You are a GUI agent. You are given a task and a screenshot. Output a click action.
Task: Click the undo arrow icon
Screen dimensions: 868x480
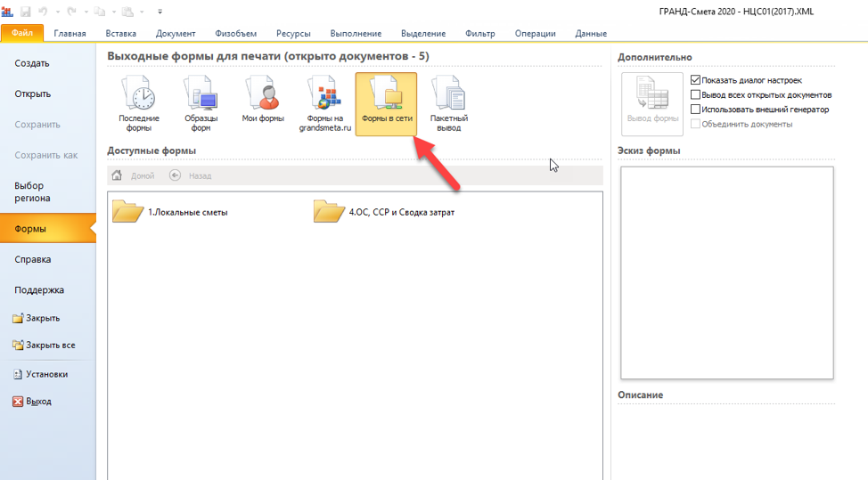pos(43,11)
